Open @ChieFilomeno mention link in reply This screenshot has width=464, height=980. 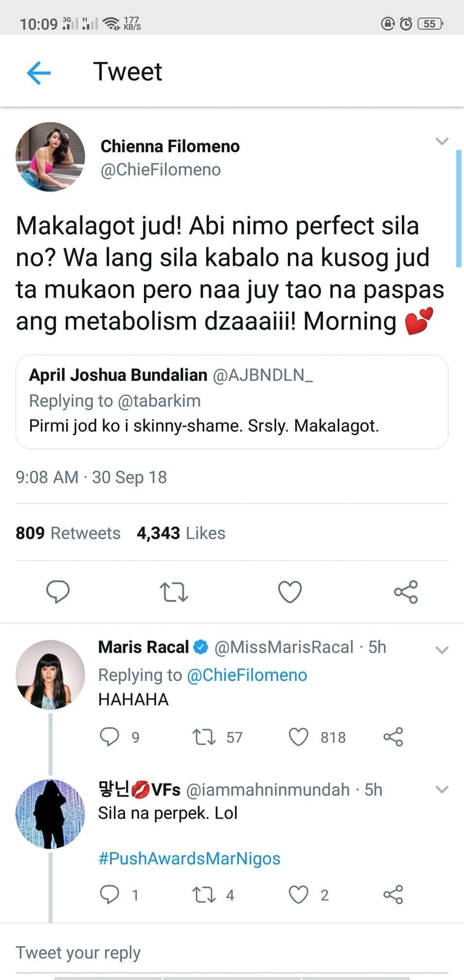pyautogui.click(x=247, y=675)
